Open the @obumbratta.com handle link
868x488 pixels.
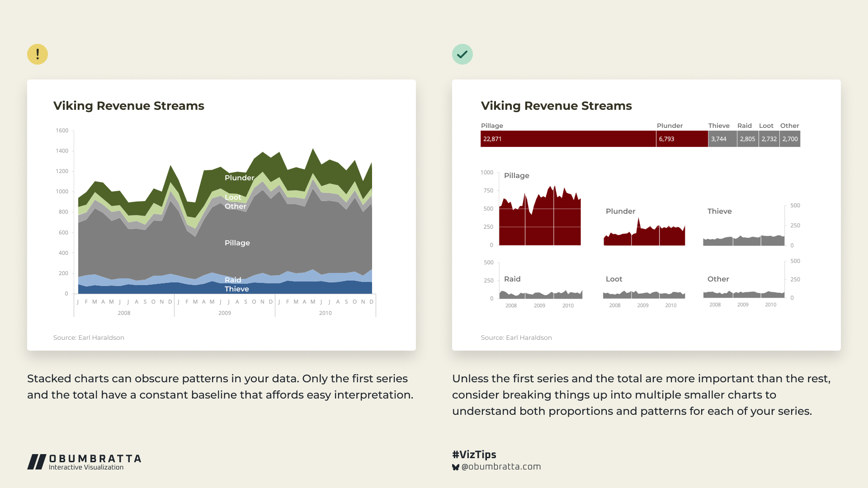click(x=501, y=467)
